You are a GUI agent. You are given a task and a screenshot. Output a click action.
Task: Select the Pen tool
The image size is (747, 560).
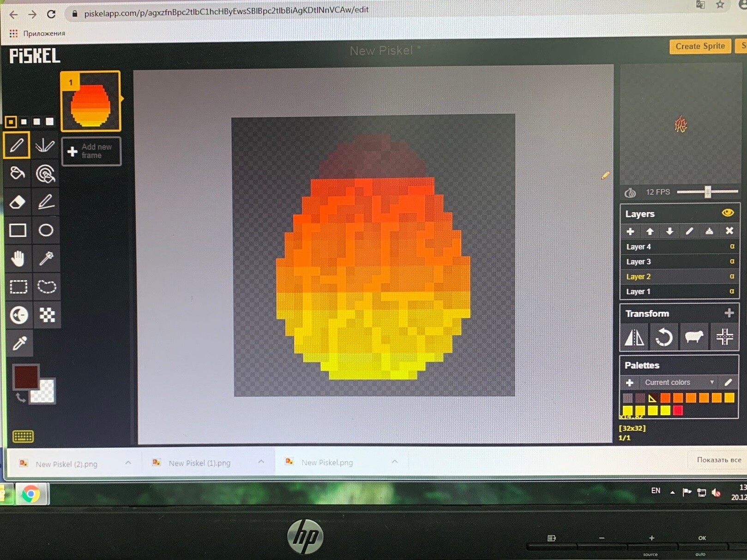[18, 144]
